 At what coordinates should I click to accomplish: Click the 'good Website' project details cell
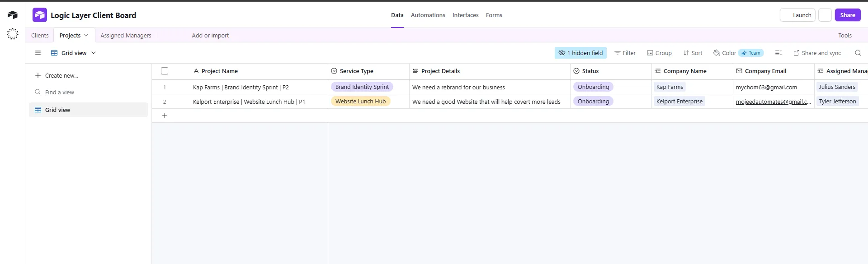pos(490,102)
